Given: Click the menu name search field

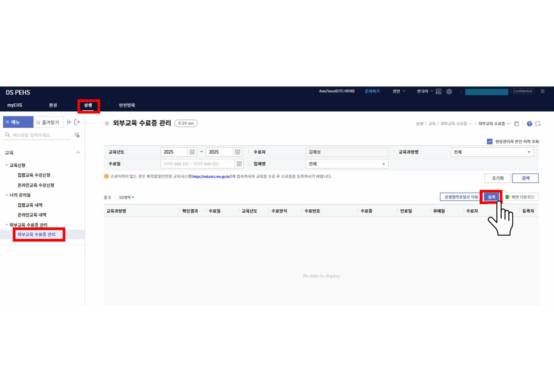Looking at the screenshot, I should [x=39, y=135].
